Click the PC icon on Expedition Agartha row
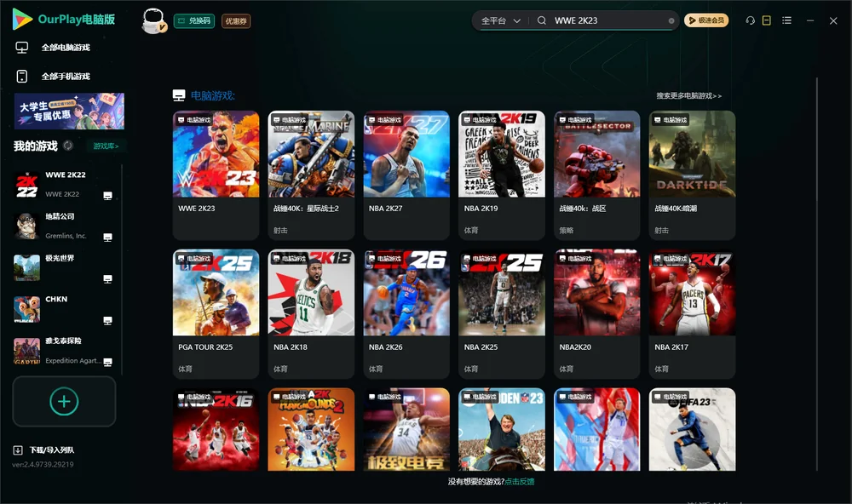The image size is (852, 504). pyautogui.click(x=107, y=363)
